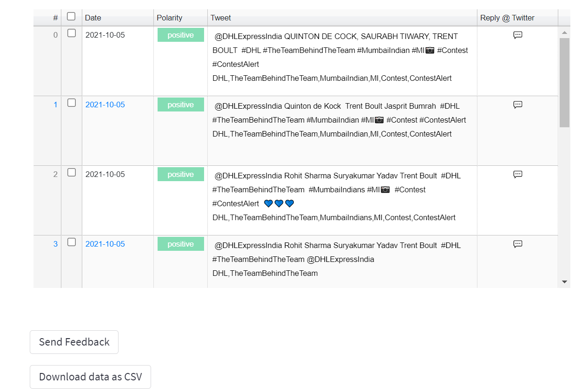The image size is (582, 392).
Task: Click the Send Feedback button
Action: click(74, 342)
